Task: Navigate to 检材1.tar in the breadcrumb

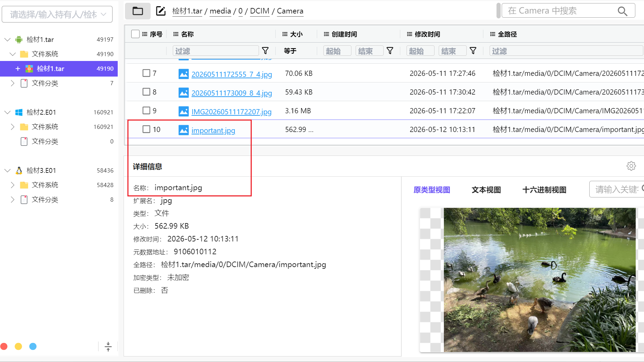Action: coord(187,11)
